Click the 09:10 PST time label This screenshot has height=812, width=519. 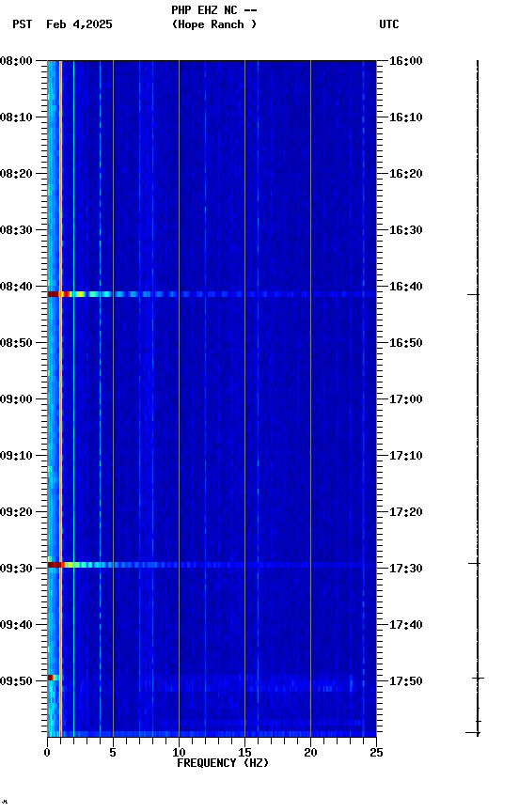pyautogui.click(x=16, y=456)
